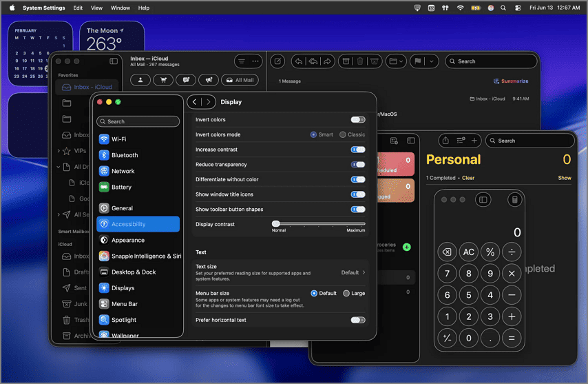Click the compose new message icon in Mail
This screenshot has width=588, height=384.
[277, 61]
